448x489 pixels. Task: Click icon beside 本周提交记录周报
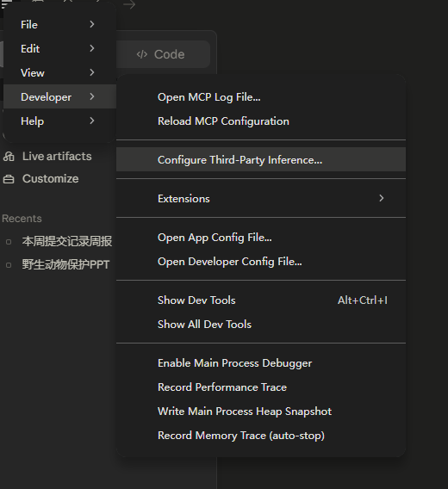pos(9,242)
